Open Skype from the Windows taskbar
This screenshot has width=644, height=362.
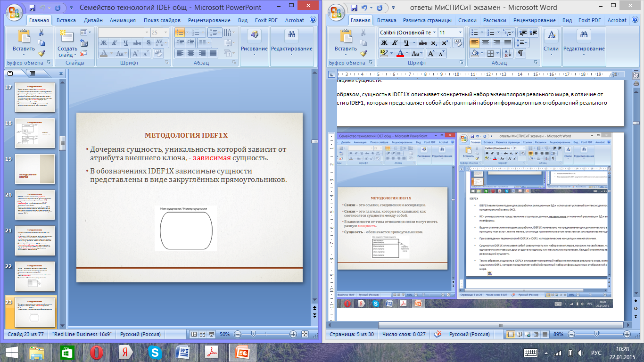[x=154, y=352]
